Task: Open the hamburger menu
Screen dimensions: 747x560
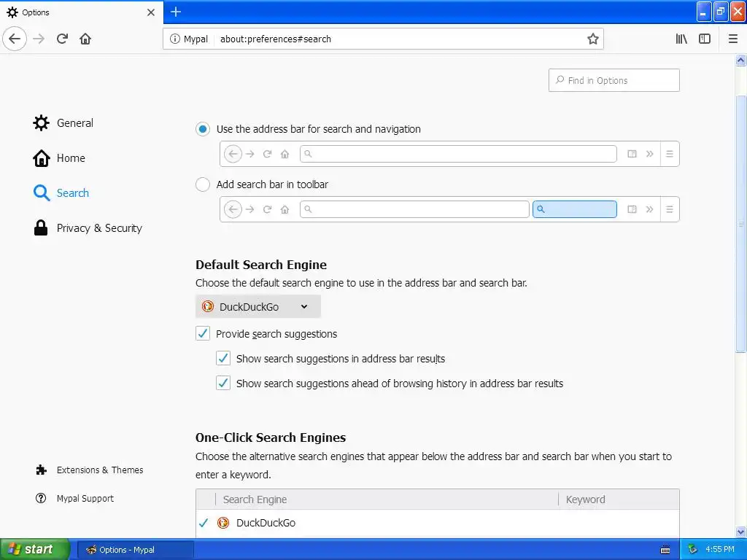Action: point(733,39)
